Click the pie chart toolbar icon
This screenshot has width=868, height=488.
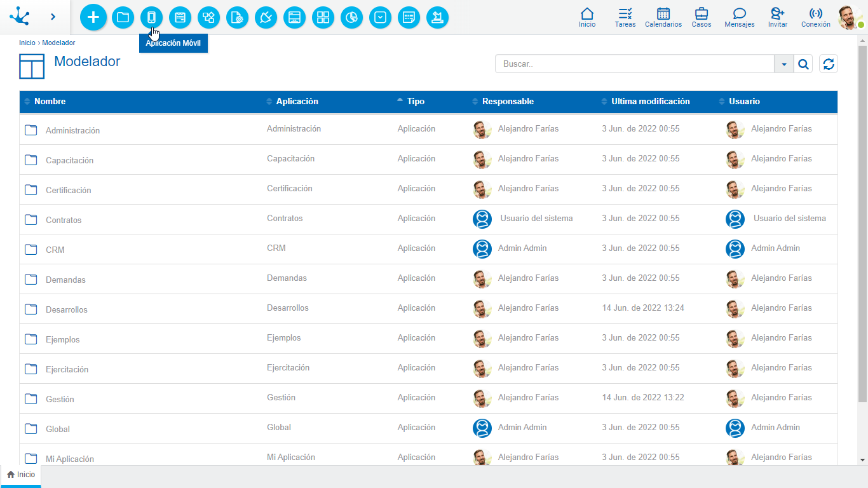click(351, 18)
